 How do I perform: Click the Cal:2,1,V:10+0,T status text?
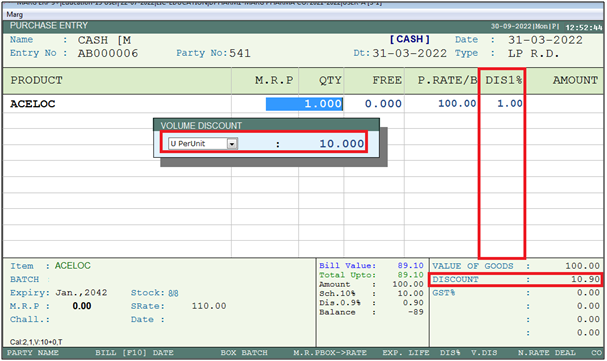click(36, 342)
